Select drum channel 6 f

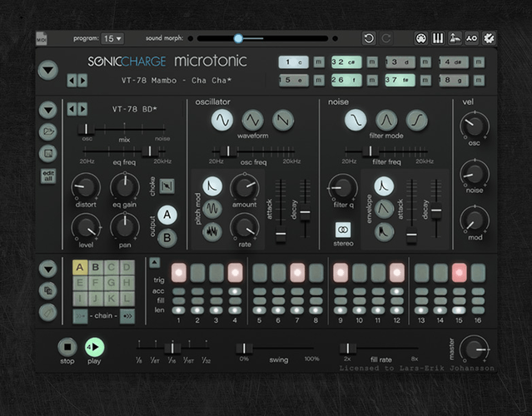point(346,81)
